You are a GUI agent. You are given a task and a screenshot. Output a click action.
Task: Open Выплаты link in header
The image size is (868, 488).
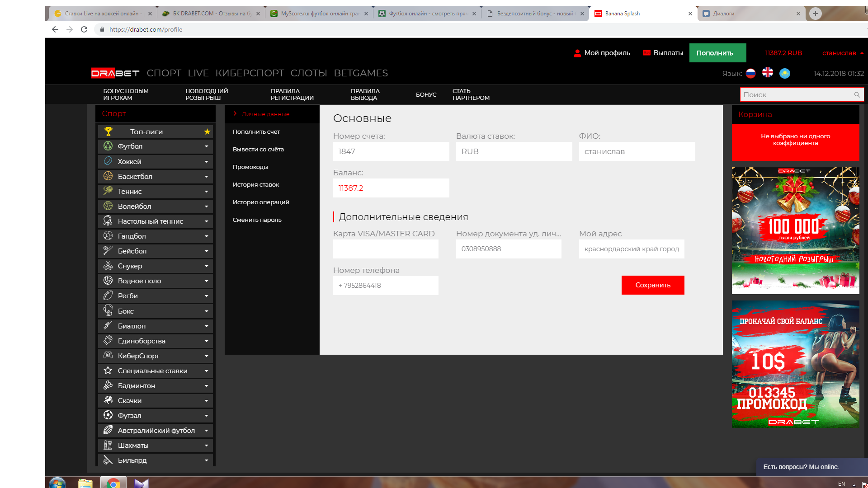tap(663, 53)
